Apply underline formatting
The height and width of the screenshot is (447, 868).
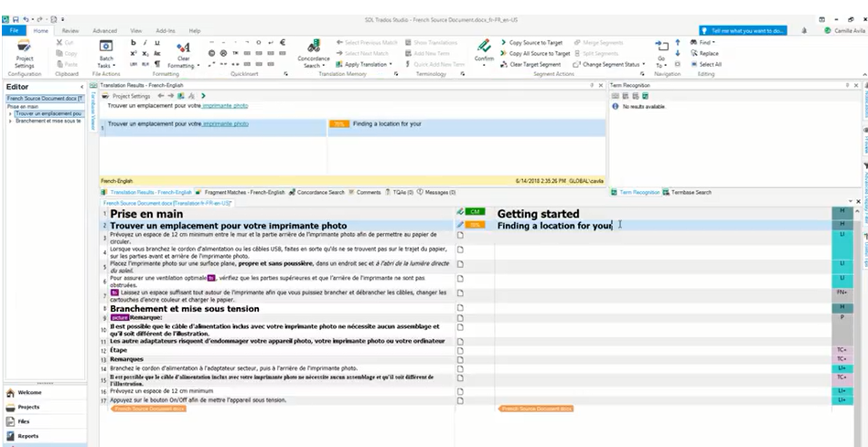157,43
